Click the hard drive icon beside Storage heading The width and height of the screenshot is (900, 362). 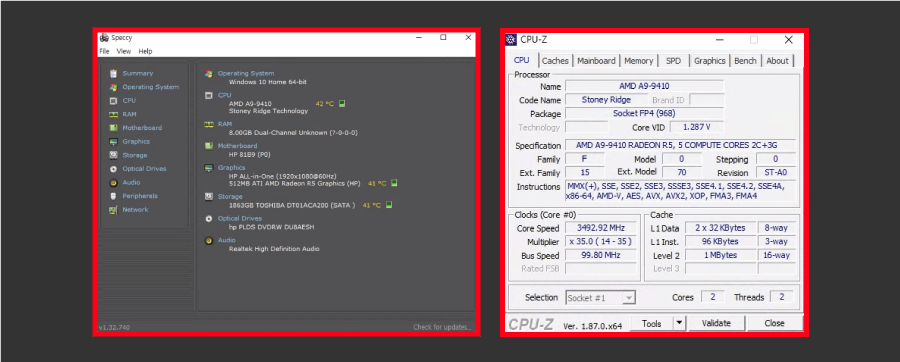(x=209, y=196)
